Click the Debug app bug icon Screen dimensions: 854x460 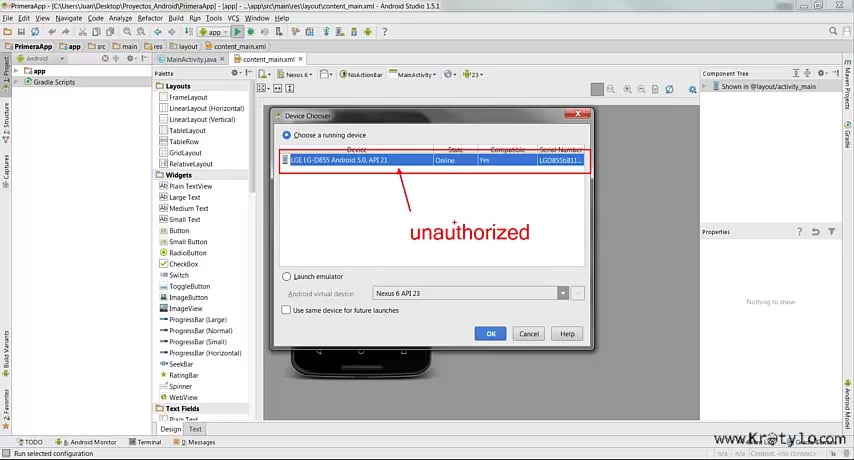(x=251, y=32)
